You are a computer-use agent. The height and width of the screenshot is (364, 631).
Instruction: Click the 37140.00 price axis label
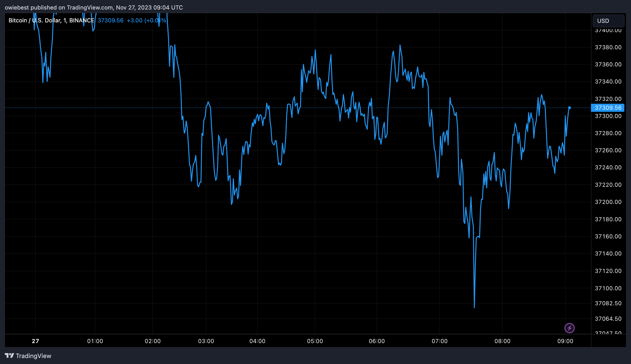[x=608, y=254]
